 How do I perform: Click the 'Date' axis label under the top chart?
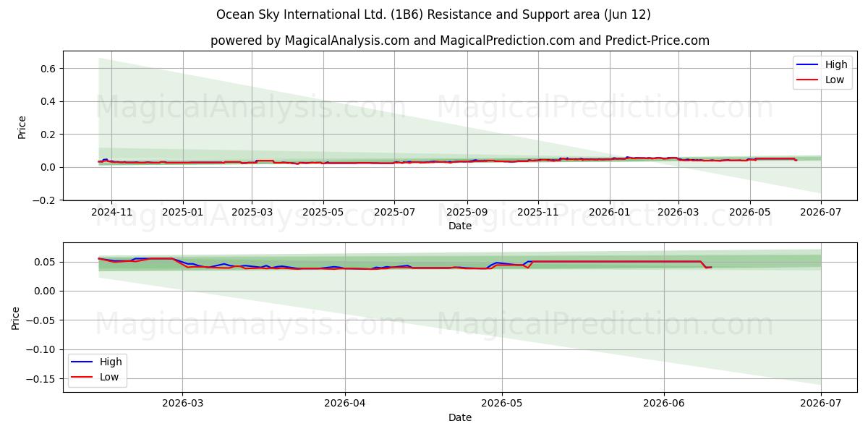pos(460,226)
